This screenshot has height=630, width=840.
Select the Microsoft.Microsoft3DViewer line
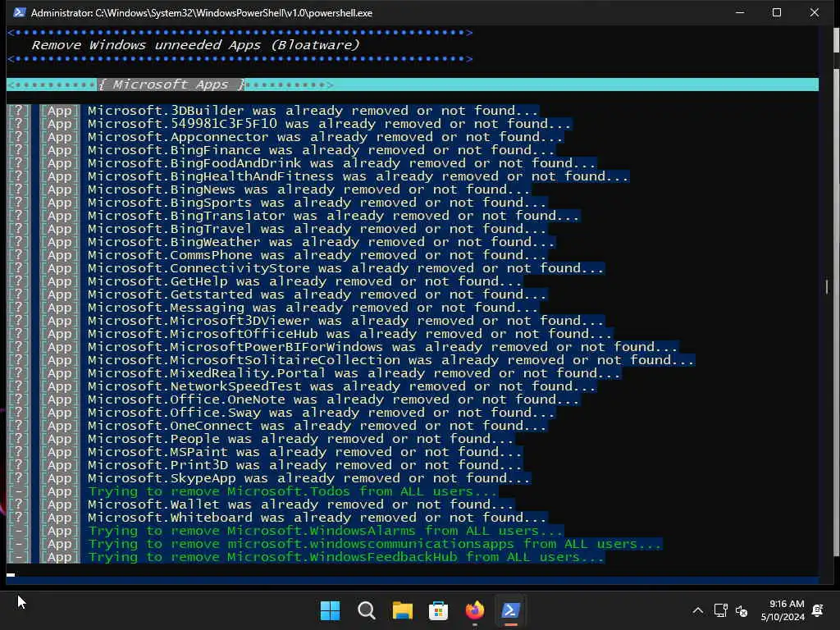click(x=345, y=321)
